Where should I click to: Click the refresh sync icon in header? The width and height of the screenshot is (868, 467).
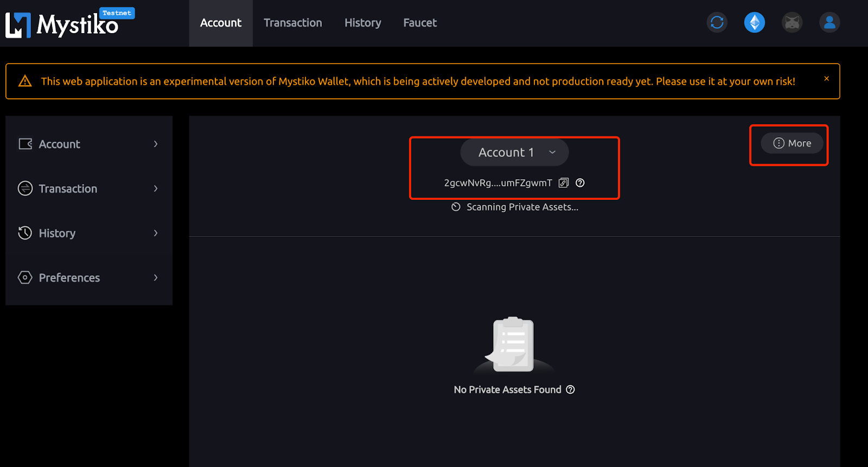pos(717,22)
